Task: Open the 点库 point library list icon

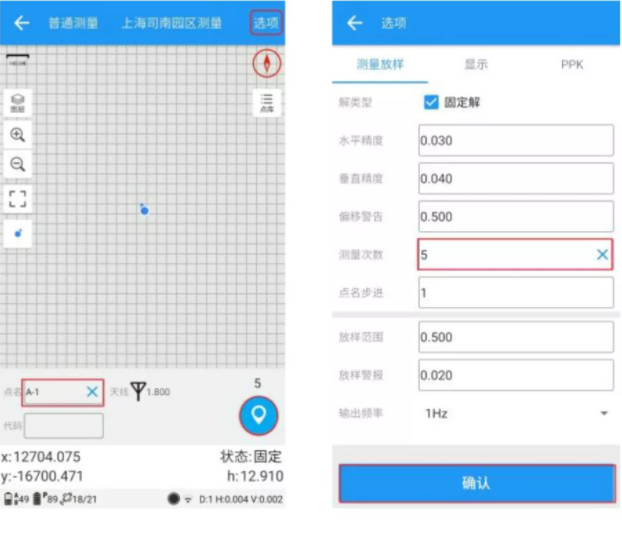Action: point(267,103)
